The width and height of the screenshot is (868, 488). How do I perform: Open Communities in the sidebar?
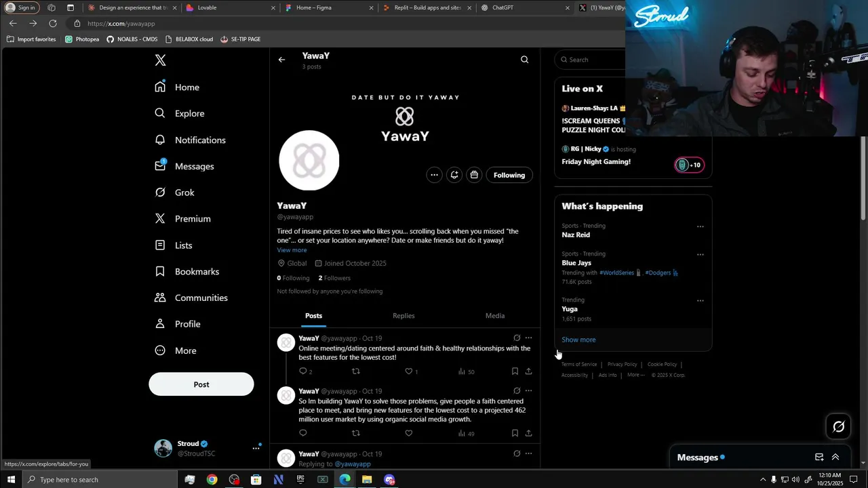(191, 298)
